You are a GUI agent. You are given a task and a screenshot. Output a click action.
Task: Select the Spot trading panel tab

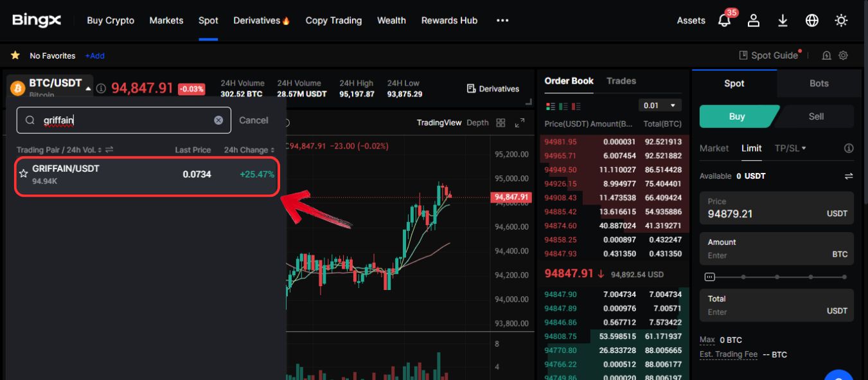tap(734, 84)
